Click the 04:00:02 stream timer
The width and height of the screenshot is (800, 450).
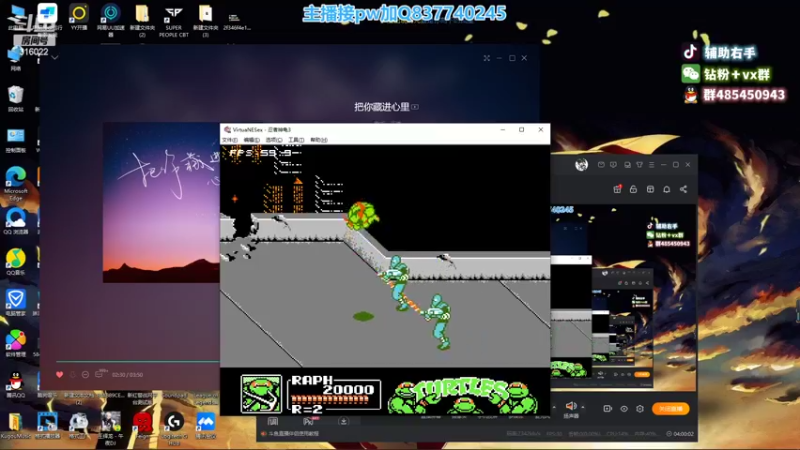684,434
